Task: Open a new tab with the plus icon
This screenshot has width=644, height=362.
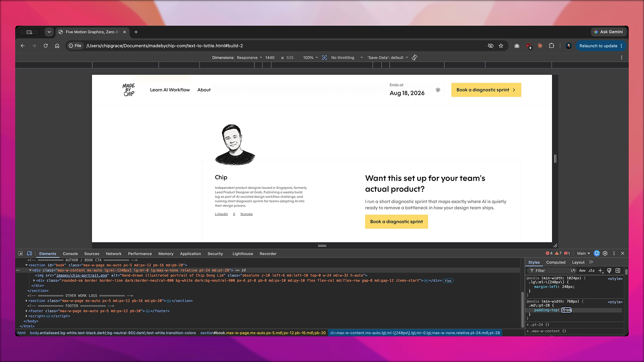Action: pos(136,32)
